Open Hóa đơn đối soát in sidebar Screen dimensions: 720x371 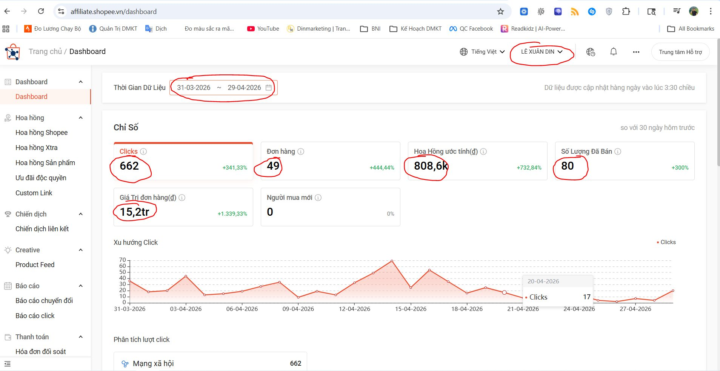(x=40, y=352)
